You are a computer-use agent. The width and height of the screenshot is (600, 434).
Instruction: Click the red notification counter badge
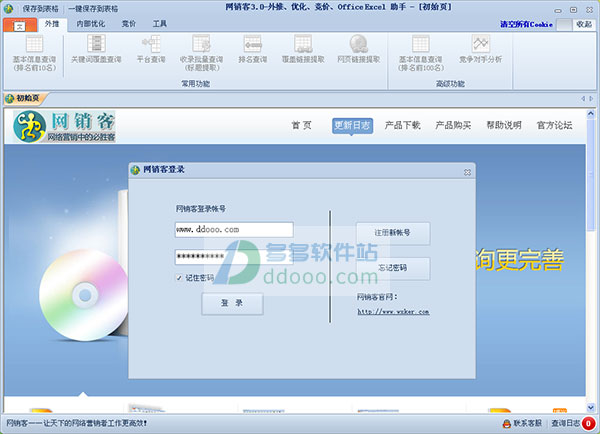[588, 423]
